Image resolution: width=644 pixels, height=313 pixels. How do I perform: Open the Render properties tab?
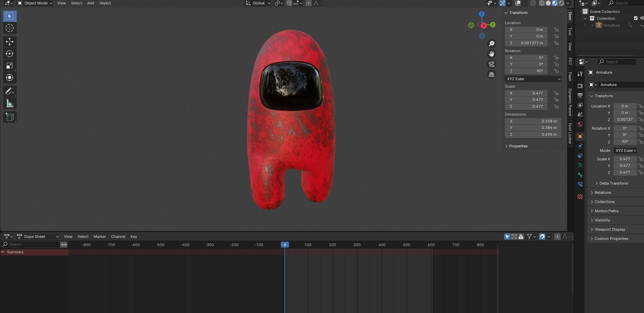(x=580, y=86)
